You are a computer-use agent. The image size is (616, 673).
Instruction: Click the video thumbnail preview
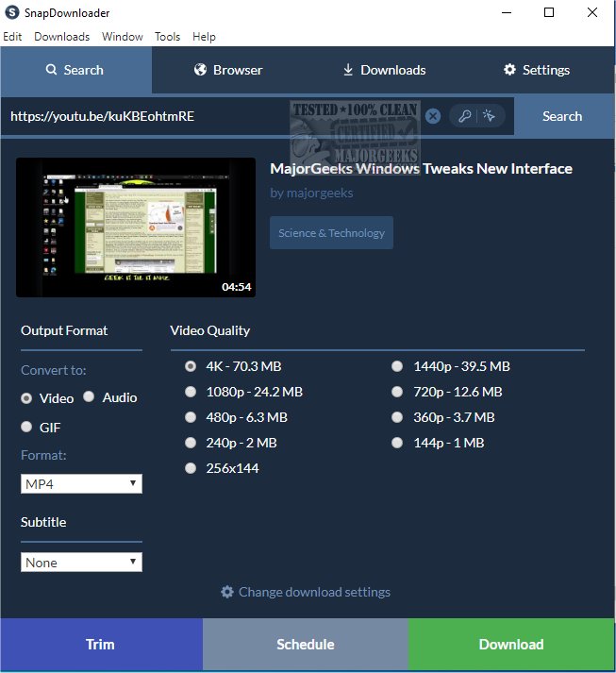click(136, 227)
